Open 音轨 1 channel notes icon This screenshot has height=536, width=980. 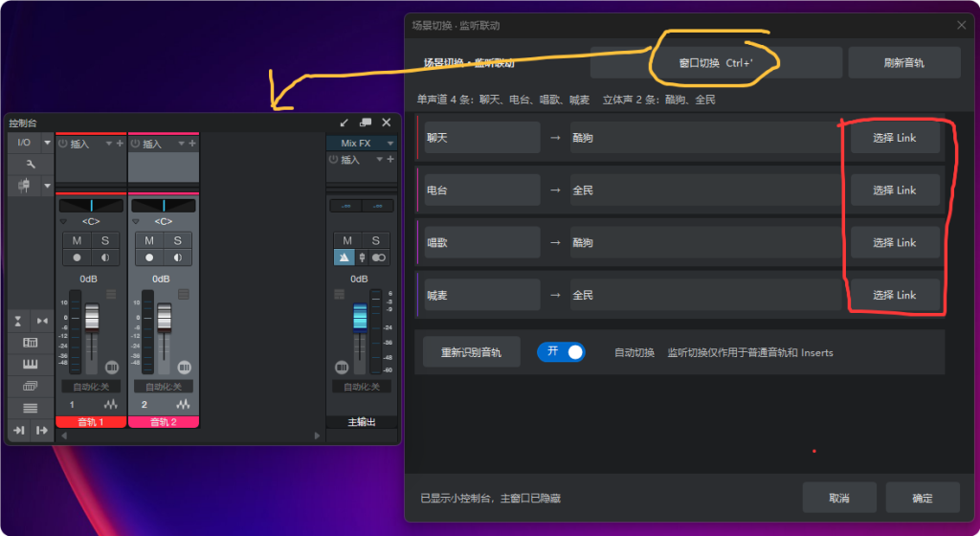click(x=111, y=294)
